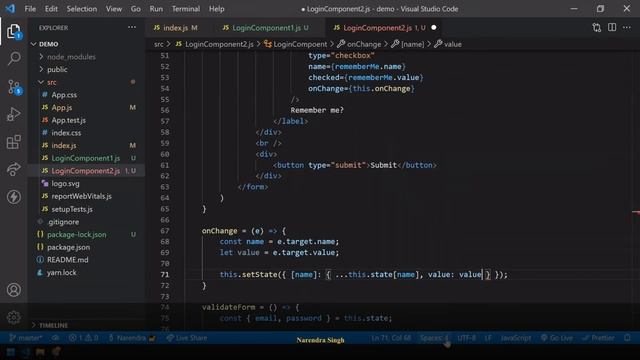Click the unsaved dot on LoginComponent2.js tab
The width and height of the screenshot is (640, 360).
pos(433,27)
